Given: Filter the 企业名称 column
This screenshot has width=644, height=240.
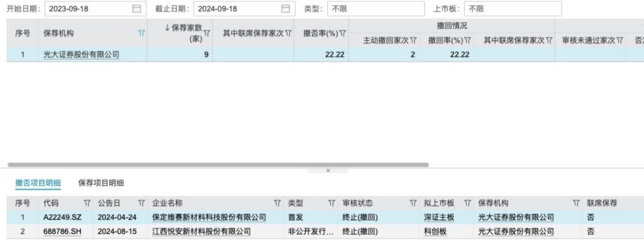Looking at the screenshot, I should click(277, 203).
